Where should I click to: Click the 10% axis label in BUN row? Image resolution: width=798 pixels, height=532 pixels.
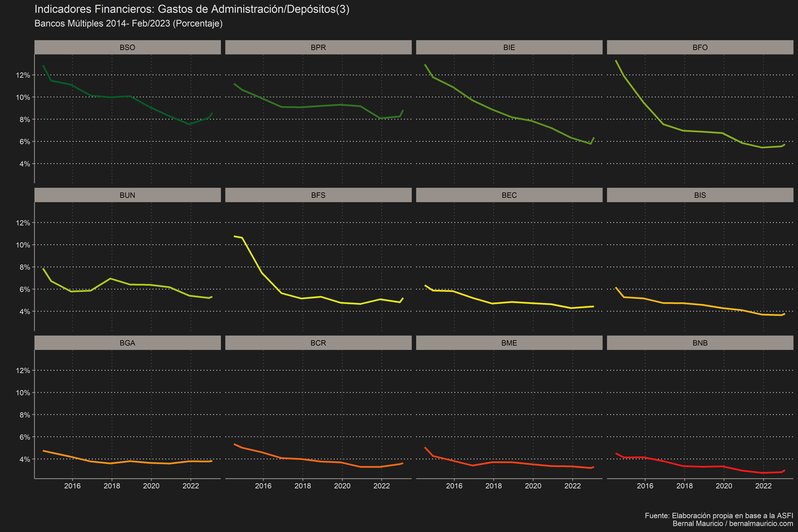[x=23, y=245]
